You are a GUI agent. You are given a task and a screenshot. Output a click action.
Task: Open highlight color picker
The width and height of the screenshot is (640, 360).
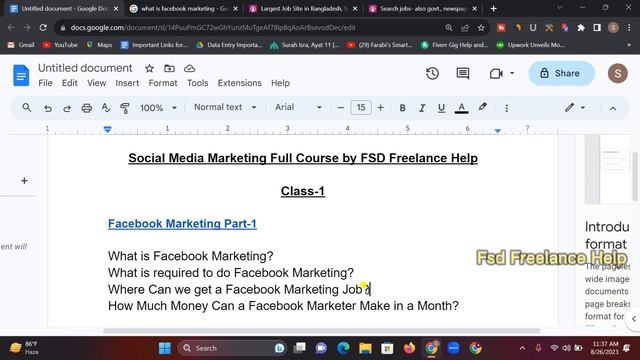482,107
